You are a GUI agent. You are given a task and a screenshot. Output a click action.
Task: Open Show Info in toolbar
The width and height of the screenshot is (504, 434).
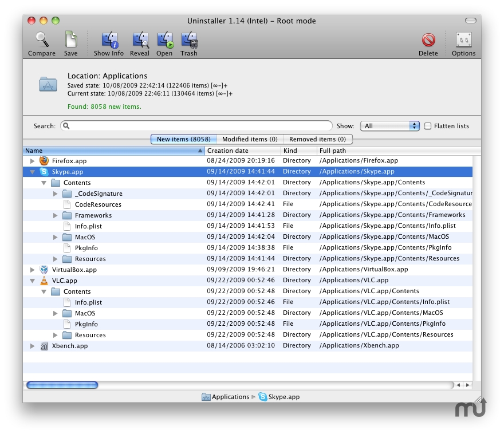pyautogui.click(x=109, y=40)
